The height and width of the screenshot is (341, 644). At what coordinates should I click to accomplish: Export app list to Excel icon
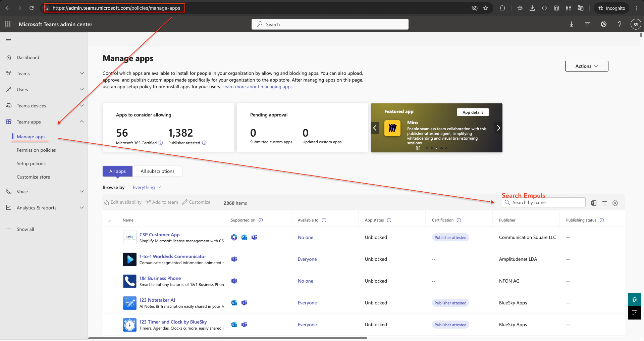(x=594, y=203)
